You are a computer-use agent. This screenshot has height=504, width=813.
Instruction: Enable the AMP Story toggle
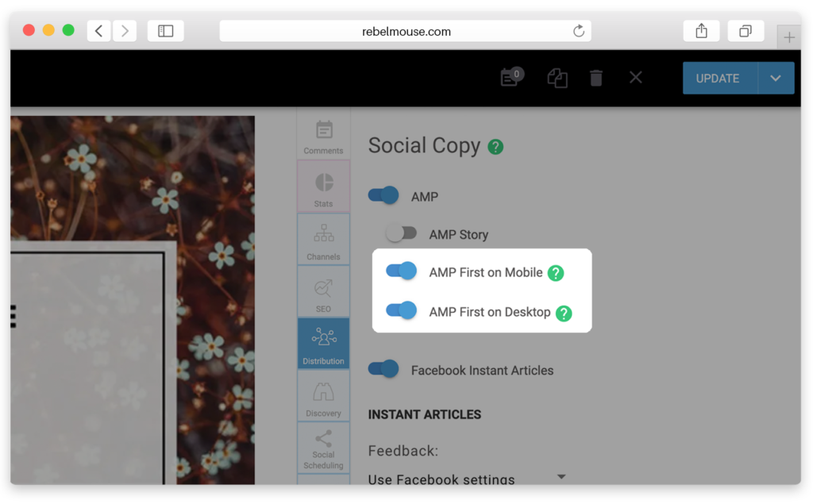pyautogui.click(x=401, y=233)
